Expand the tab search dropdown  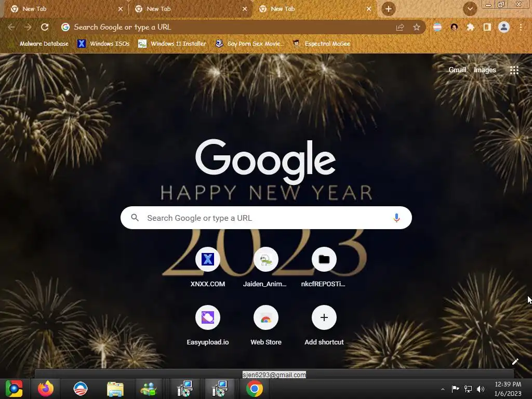(470, 9)
